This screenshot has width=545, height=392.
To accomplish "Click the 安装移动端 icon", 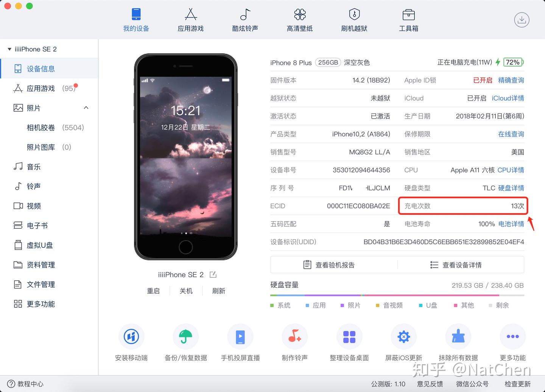I will click(x=131, y=336).
